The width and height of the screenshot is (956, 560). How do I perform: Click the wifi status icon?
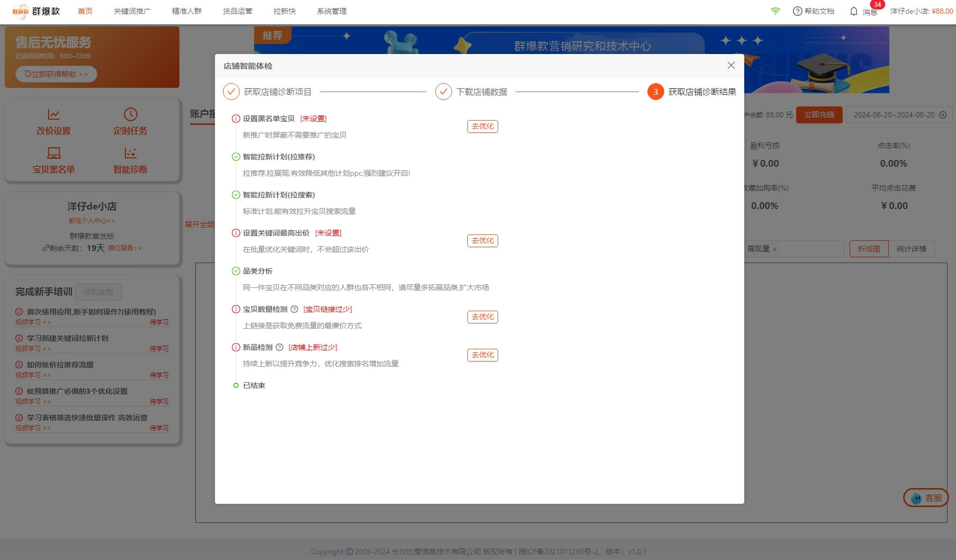tap(775, 11)
